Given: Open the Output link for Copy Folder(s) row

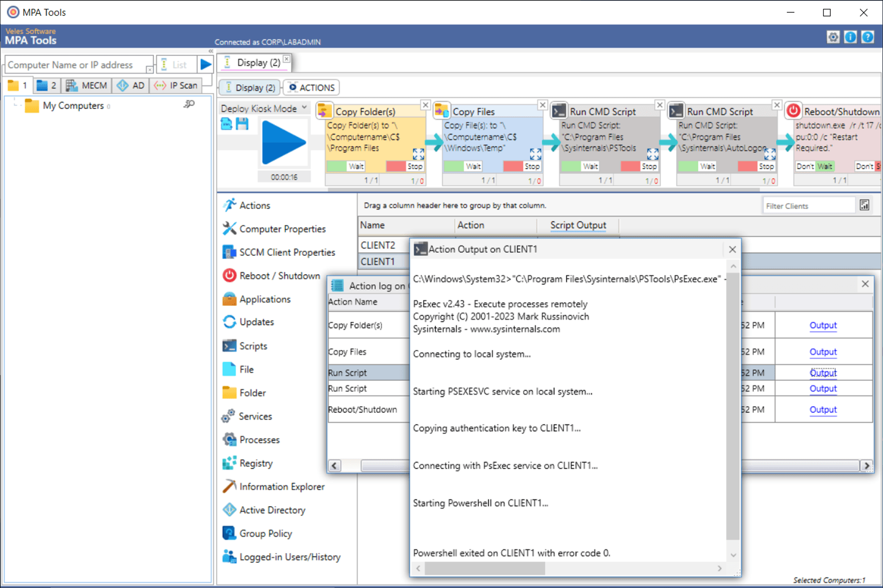Looking at the screenshot, I should point(823,325).
